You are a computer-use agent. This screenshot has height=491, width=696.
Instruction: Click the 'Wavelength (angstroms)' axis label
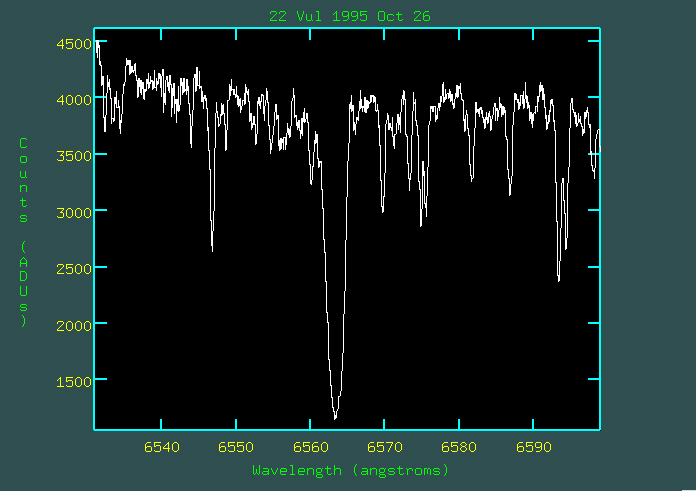point(350,471)
